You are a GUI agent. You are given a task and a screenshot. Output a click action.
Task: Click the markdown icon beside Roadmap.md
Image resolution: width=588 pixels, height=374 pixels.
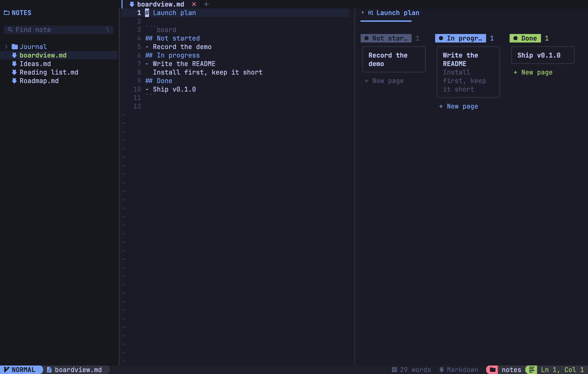(14, 81)
